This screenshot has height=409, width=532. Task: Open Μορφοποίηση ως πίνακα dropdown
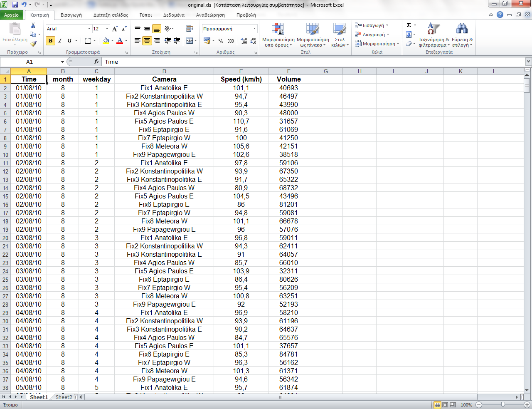(x=313, y=35)
